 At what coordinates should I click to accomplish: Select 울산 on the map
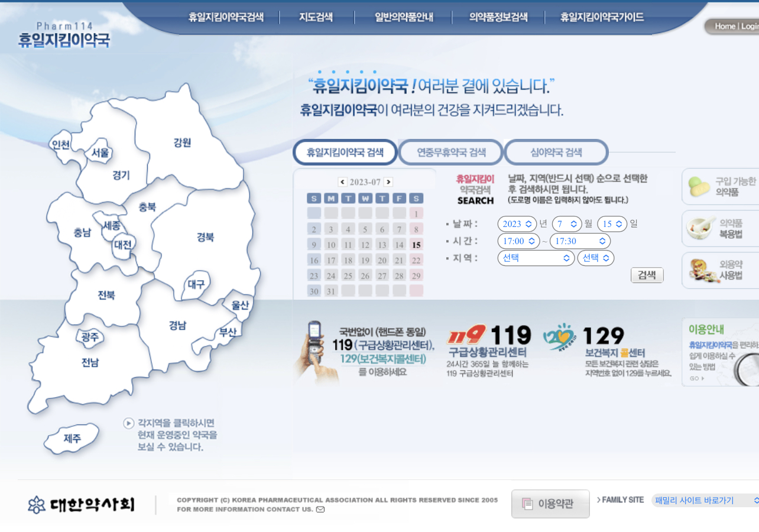(240, 304)
